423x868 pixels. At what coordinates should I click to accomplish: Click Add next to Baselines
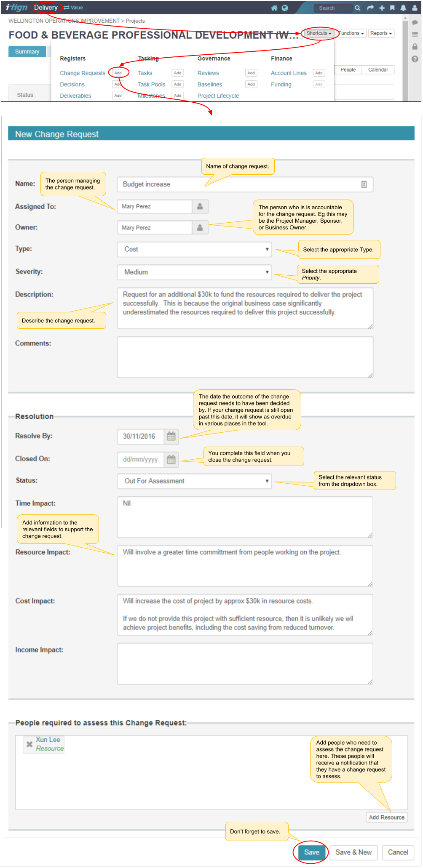(251, 84)
